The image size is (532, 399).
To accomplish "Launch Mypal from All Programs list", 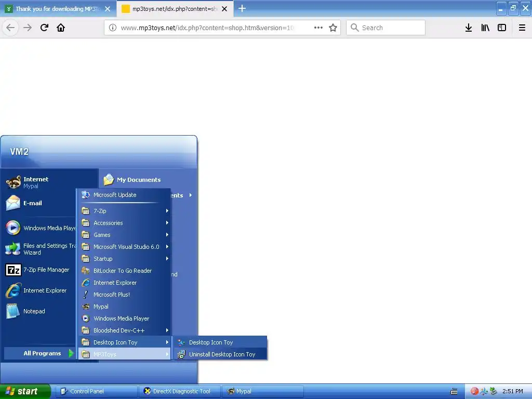I will click(124, 307).
